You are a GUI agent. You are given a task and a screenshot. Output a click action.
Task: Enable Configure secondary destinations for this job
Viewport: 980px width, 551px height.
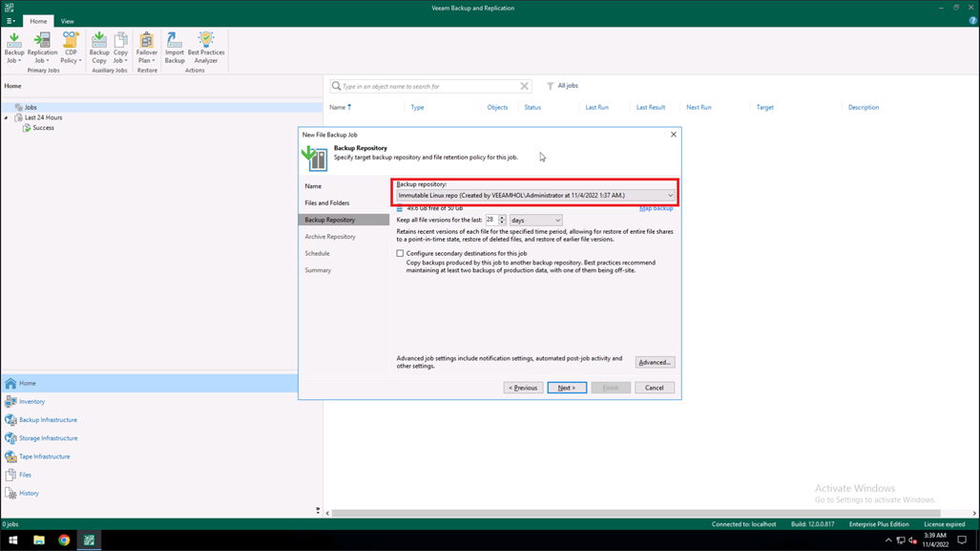point(400,253)
